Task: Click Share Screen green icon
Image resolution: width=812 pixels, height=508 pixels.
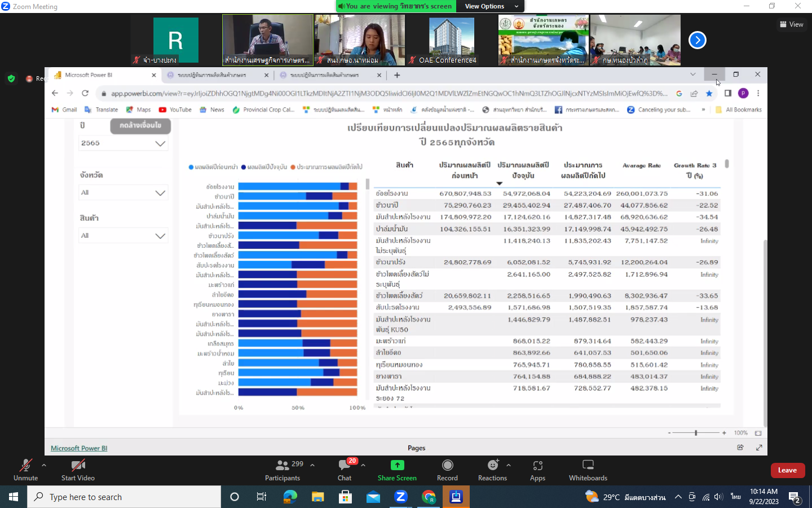Action: (397, 465)
